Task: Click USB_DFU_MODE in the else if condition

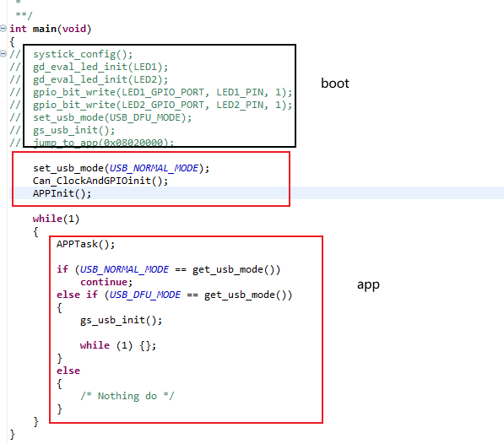Action: click(145, 295)
